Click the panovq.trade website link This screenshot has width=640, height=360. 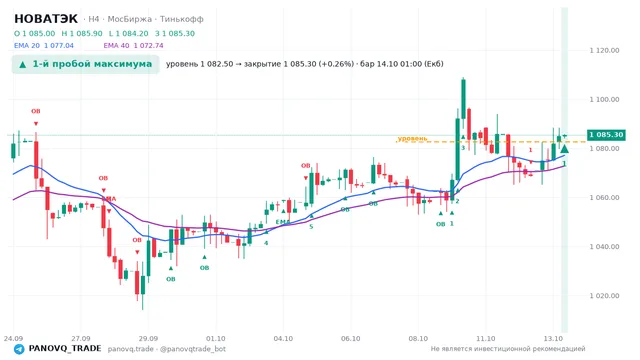[x=131, y=349]
